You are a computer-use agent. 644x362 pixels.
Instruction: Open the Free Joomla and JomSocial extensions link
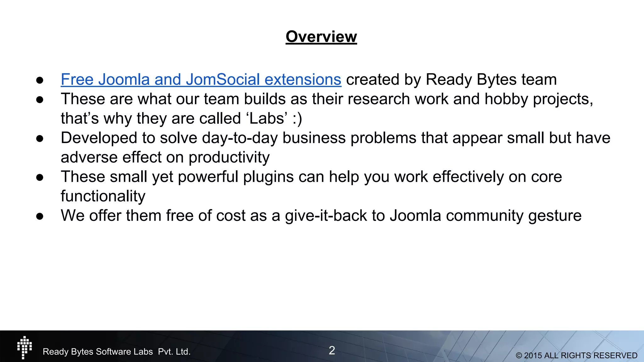(201, 80)
